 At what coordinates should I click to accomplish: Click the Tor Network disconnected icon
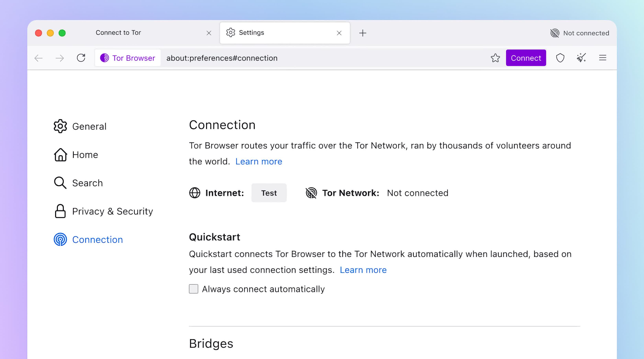point(311,193)
